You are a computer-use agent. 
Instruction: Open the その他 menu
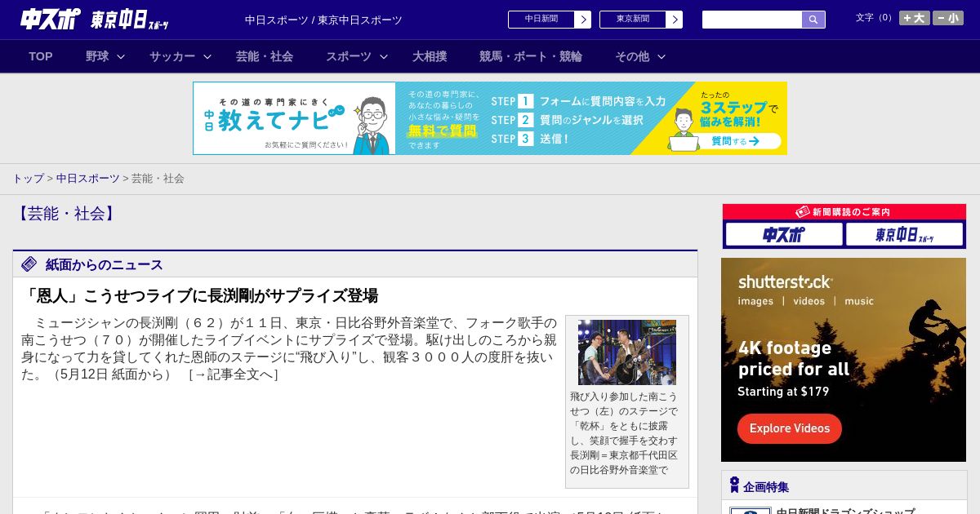632,56
